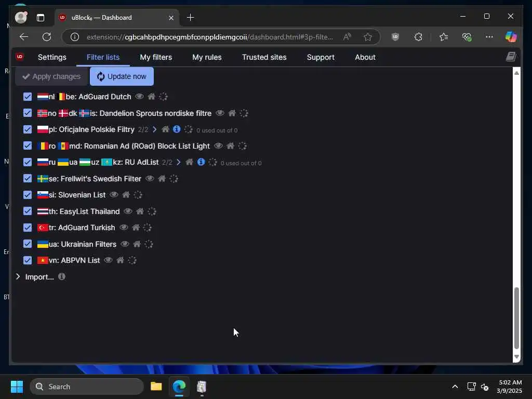Open home icon for Ukrainian Filters
The height and width of the screenshot is (399, 532).
(x=137, y=244)
